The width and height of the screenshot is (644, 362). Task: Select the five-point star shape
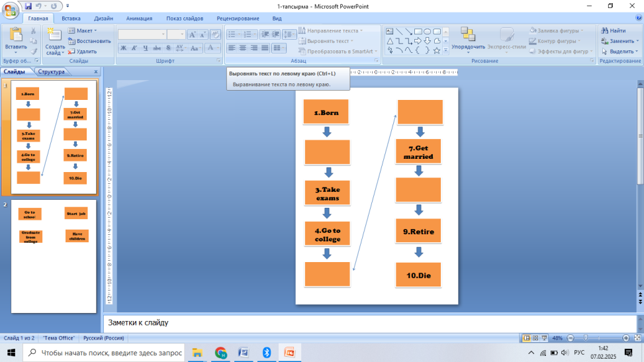click(437, 50)
